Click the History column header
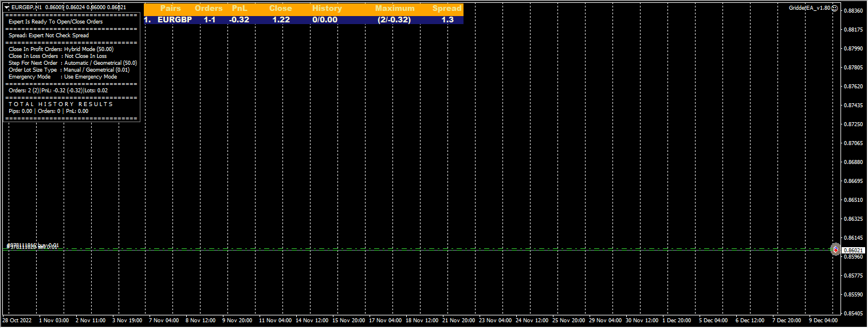The image size is (868, 328). point(327,9)
